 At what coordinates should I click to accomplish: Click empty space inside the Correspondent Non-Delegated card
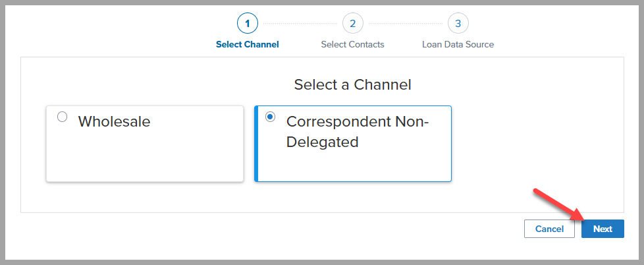356,165
